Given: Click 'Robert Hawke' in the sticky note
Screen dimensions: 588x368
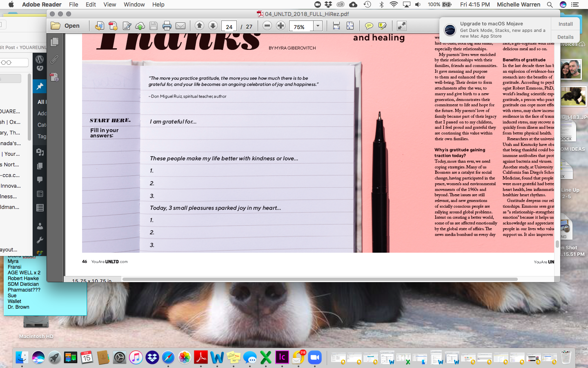Looking at the screenshot, I should [x=23, y=278].
